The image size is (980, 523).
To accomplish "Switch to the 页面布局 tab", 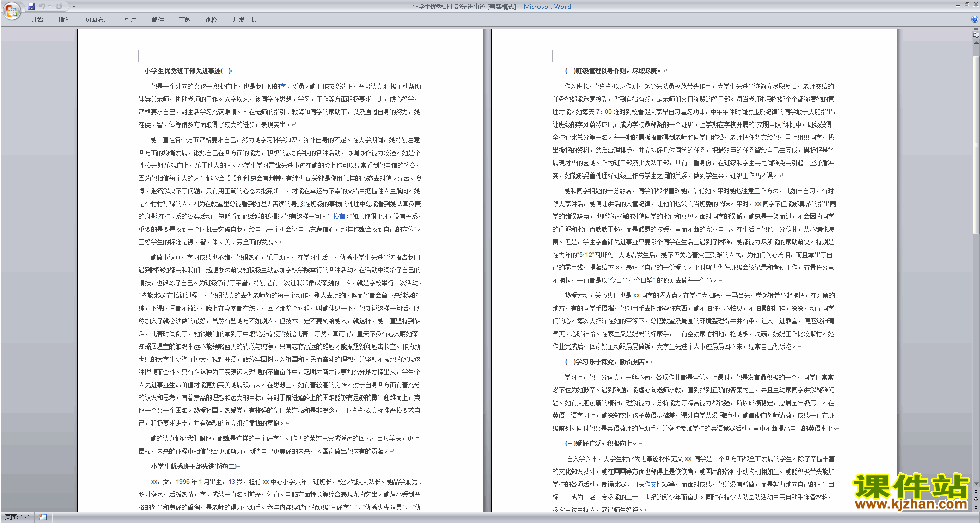I will tap(97, 20).
